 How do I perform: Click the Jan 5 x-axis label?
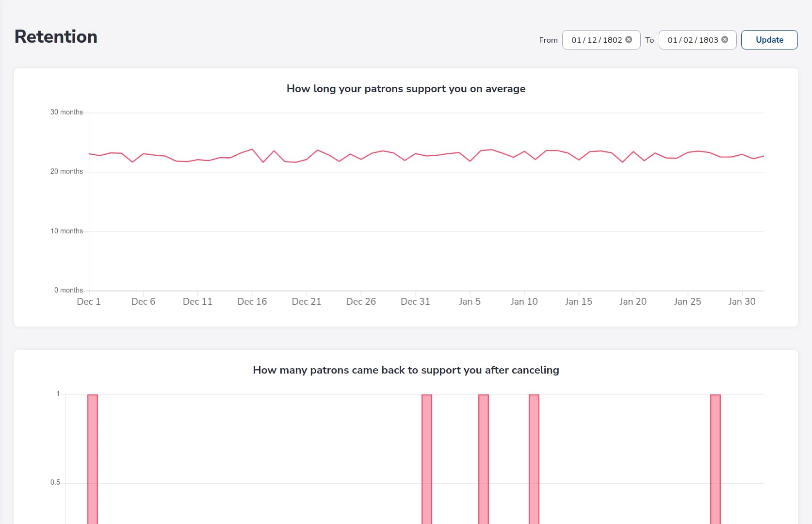[x=470, y=301]
